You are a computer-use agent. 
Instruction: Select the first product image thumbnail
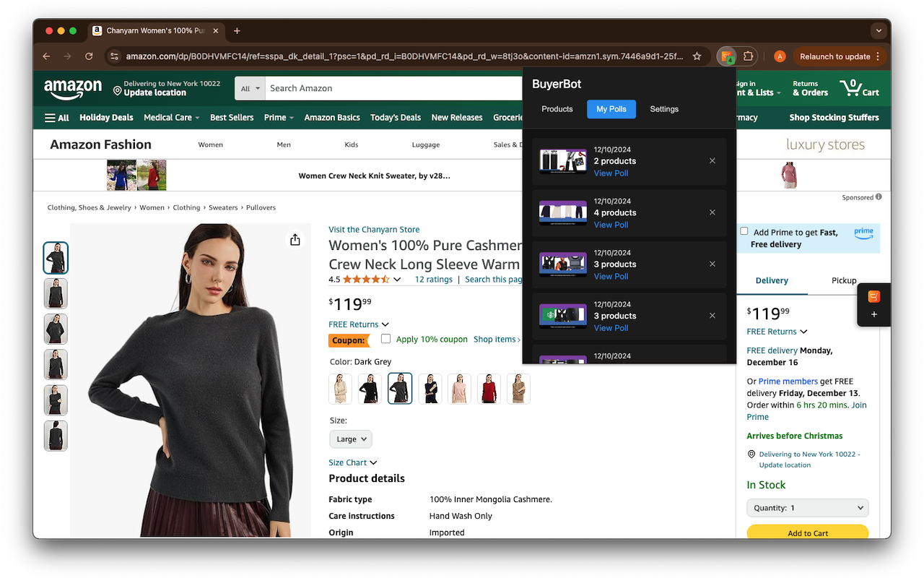[56, 258]
